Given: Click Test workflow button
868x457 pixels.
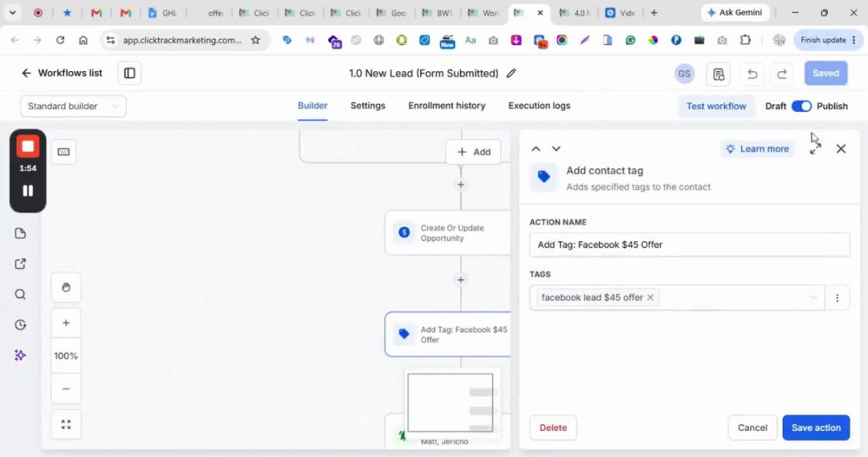Looking at the screenshot, I should click(x=716, y=106).
